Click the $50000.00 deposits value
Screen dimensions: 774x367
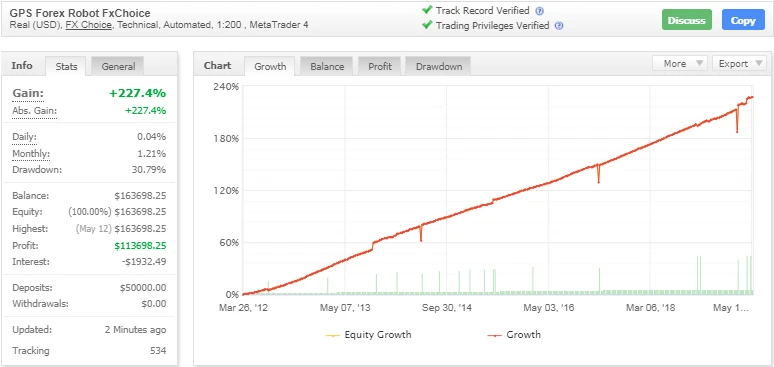(143, 287)
